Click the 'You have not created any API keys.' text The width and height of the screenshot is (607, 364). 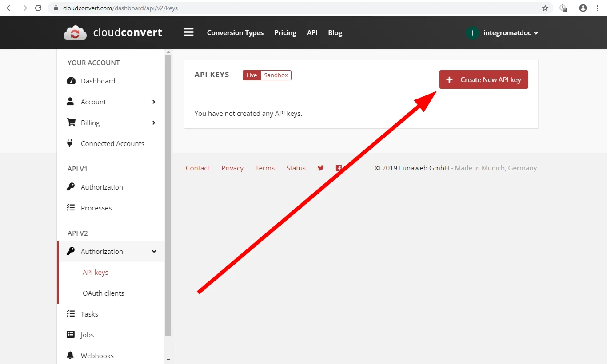point(248,113)
